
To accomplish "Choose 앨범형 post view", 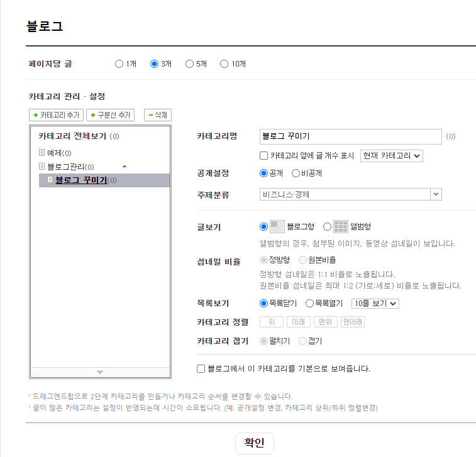I will (x=327, y=227).
